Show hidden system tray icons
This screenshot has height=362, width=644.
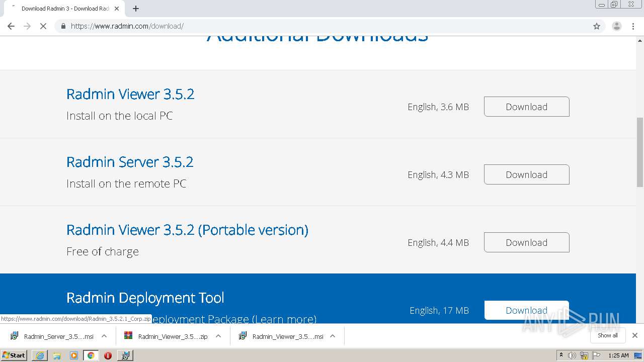pyautogui.click(x=561, y=355)
